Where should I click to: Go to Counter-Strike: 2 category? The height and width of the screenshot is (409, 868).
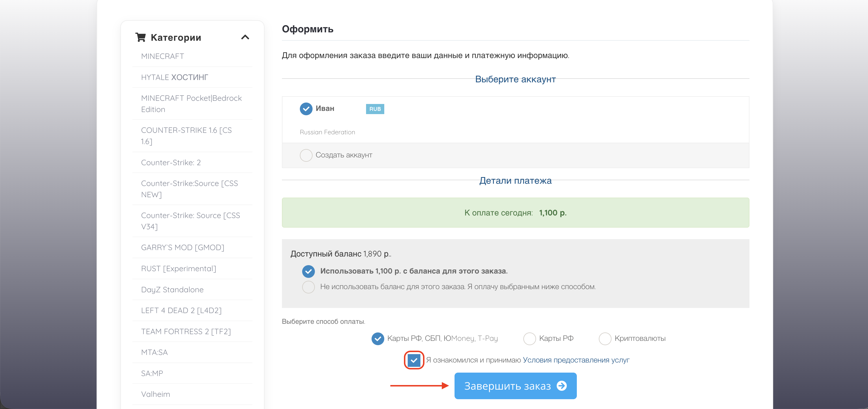(x=171, y=163)
